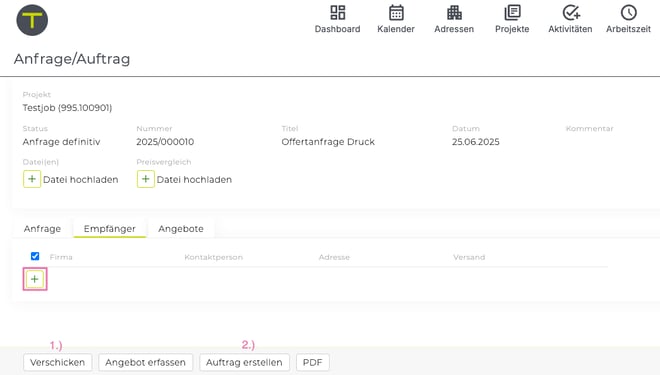Add a recipient with the highlighted plus button
Screen dimensions: 660x375
tap(35, 279)
